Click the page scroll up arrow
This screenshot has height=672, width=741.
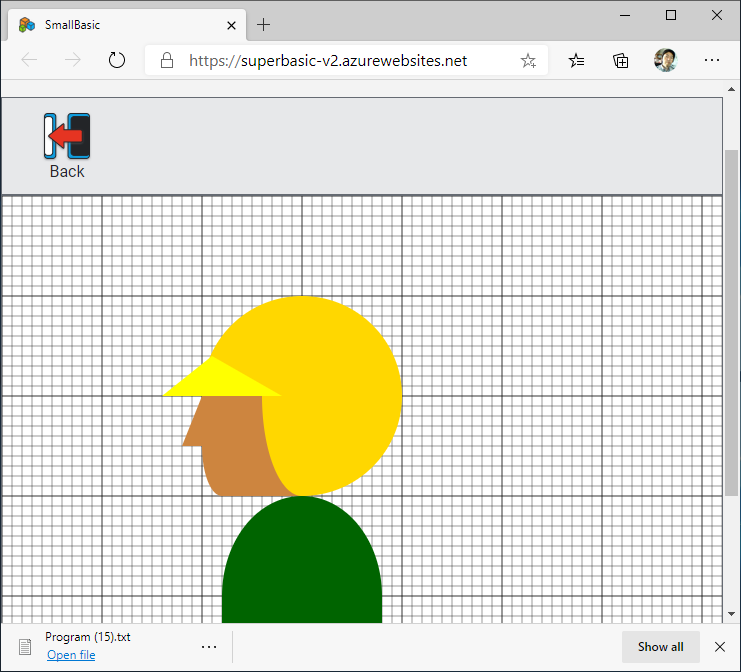coord(732,89)
